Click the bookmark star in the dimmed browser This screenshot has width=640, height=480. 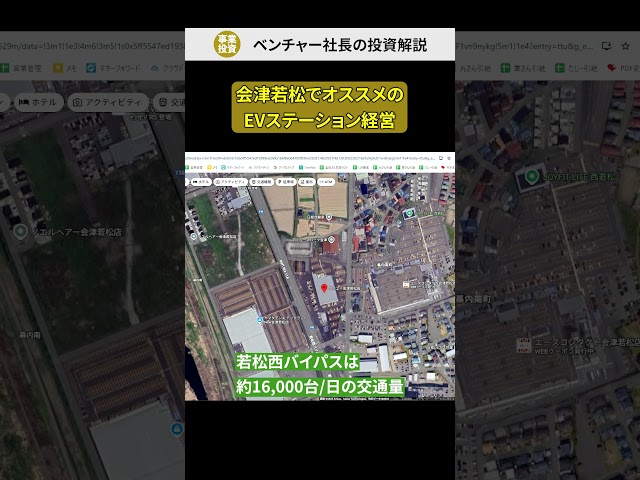pos(625,46)
